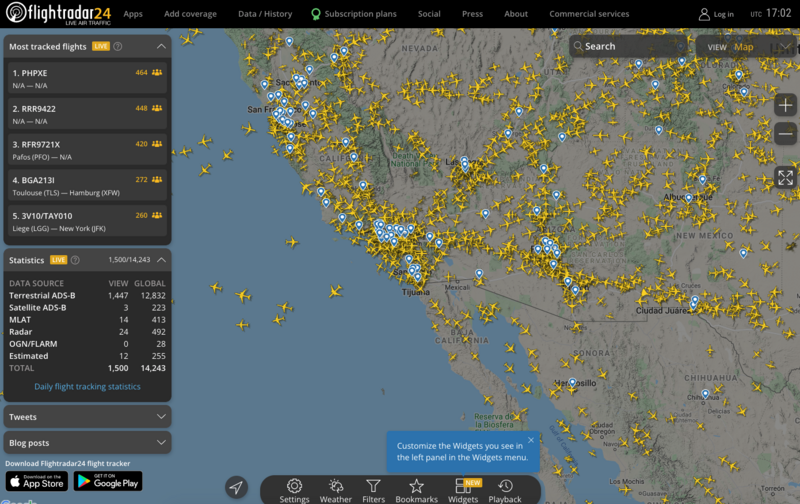Click tracker count 272 for BGA213I

click(148, 180)
